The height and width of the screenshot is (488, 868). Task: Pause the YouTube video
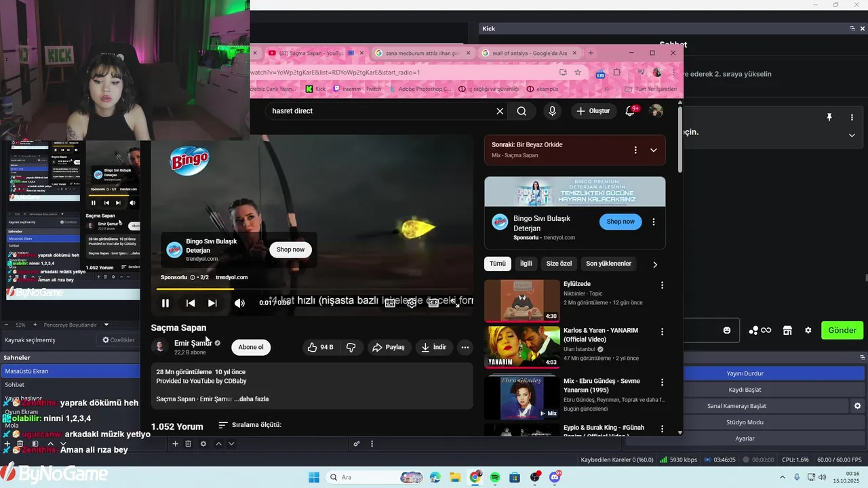click(x=165, y=303)
